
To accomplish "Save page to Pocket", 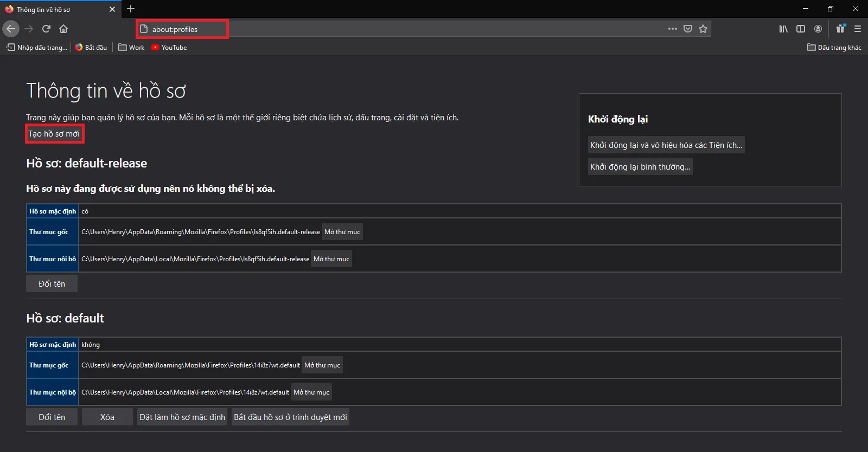I will tap(688, 29).
